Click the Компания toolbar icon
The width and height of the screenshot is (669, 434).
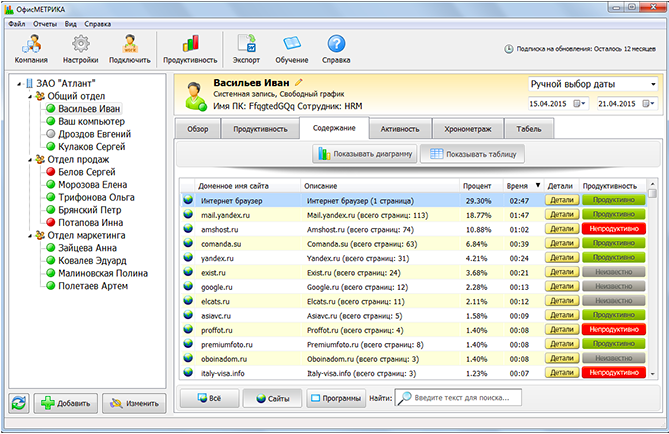click(x=30, y=46)
